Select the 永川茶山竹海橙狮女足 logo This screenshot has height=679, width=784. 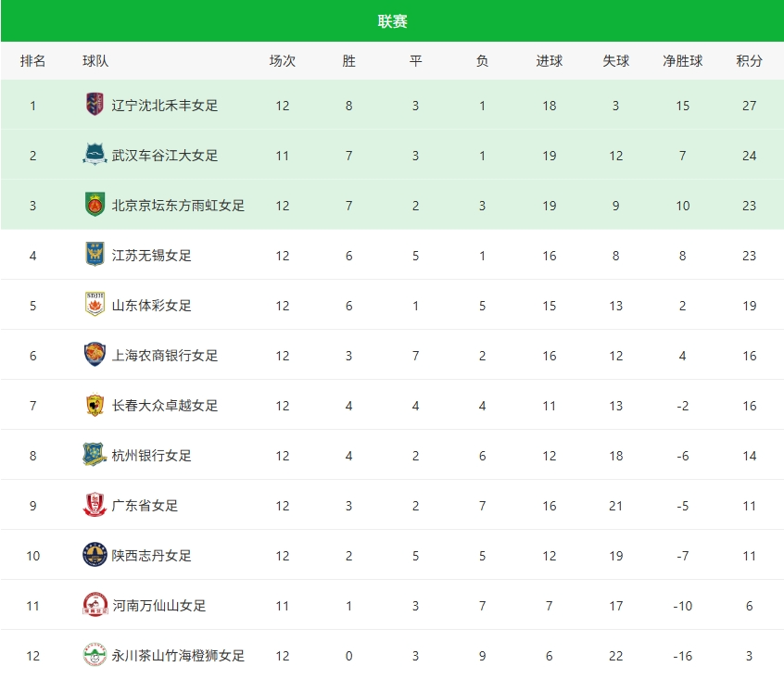pos(95,655)
